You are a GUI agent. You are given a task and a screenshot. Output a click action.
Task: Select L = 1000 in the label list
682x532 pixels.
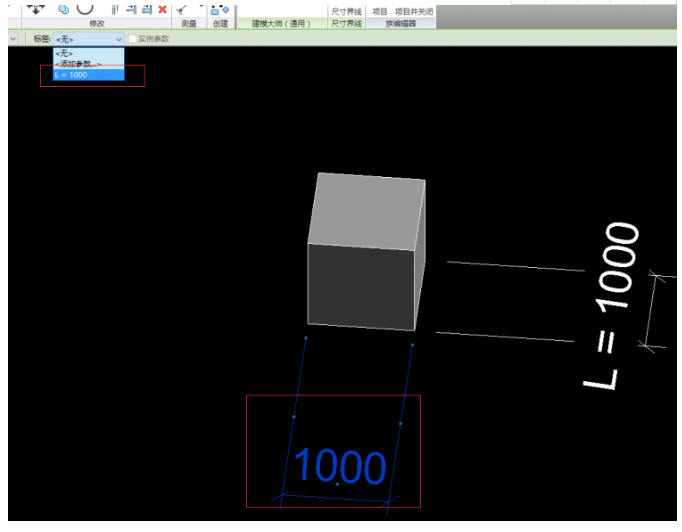89,75
